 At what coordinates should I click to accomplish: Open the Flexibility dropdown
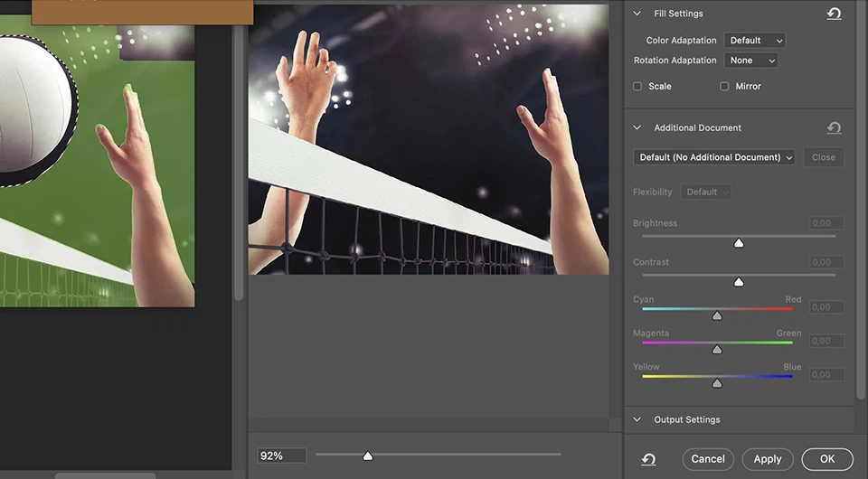pyautogui.click(x=706, y=192)
